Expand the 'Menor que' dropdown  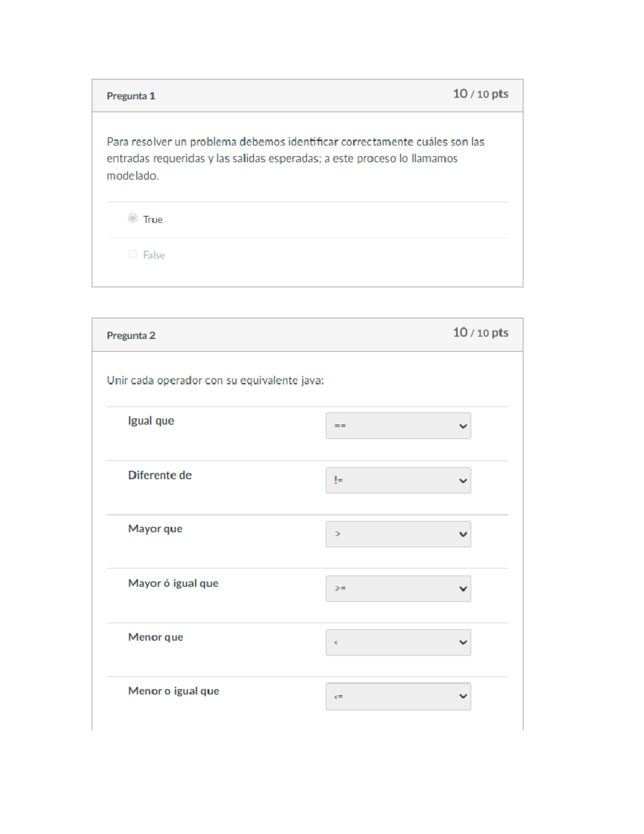(x=398, y=642)
